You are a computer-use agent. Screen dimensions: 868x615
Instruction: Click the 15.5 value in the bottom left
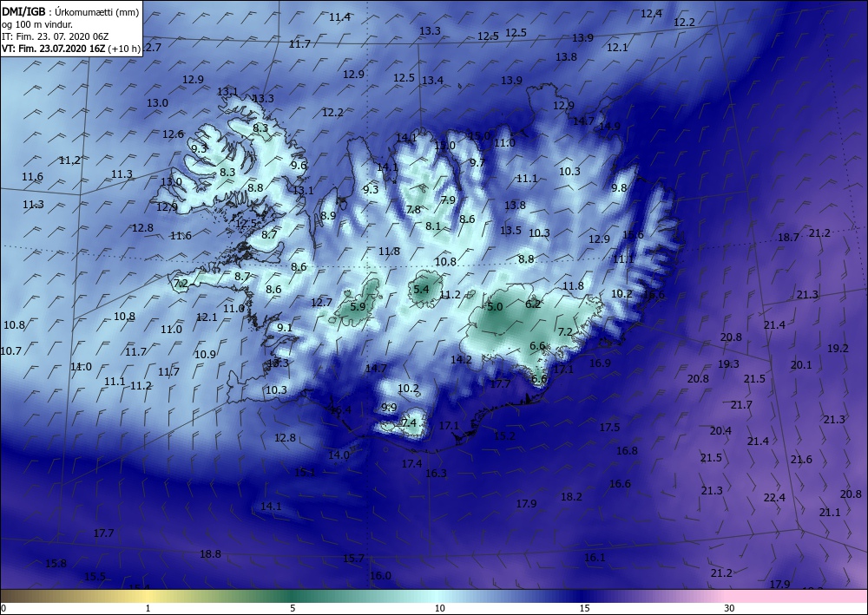click(95, 576)
